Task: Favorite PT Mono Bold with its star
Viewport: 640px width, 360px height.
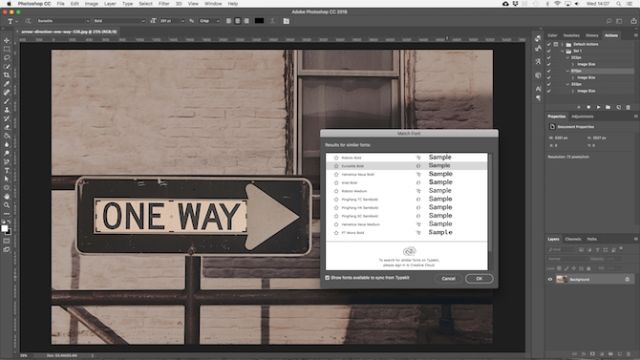Action: pos(336,233)
